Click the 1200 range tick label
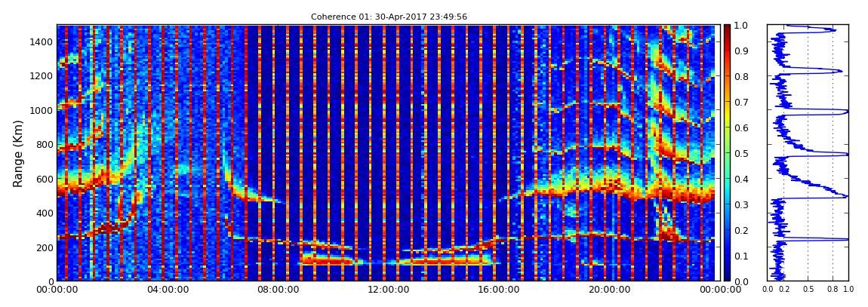Viewport: 868px width, 307px height. pos(42,75)
